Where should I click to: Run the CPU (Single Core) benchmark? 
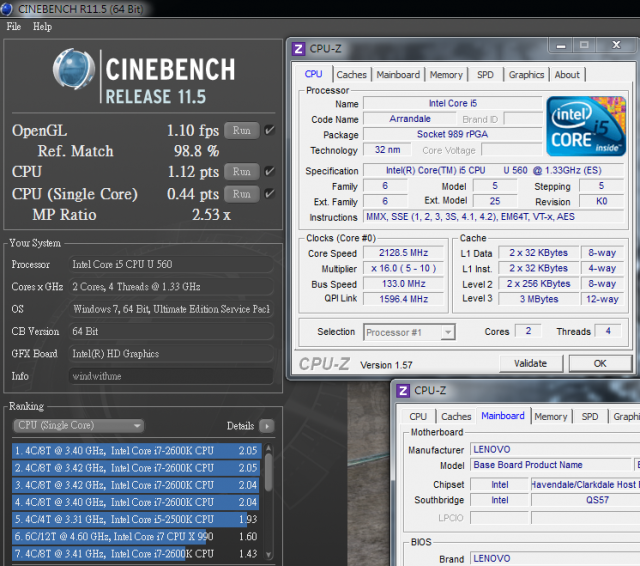(242, 194)
